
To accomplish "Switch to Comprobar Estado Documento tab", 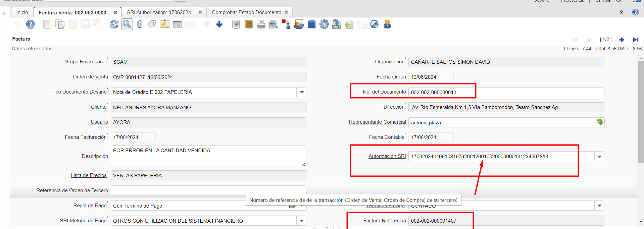I will (246, 12).
